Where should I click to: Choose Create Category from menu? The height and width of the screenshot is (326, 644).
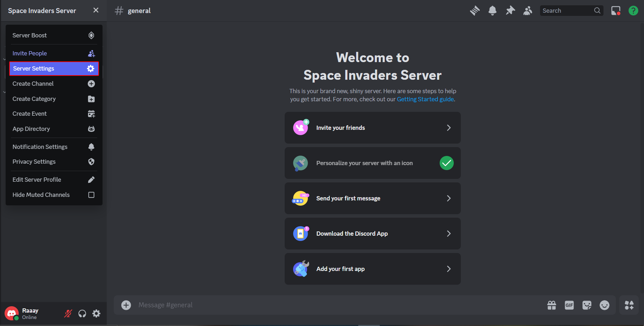click(54, 99)
